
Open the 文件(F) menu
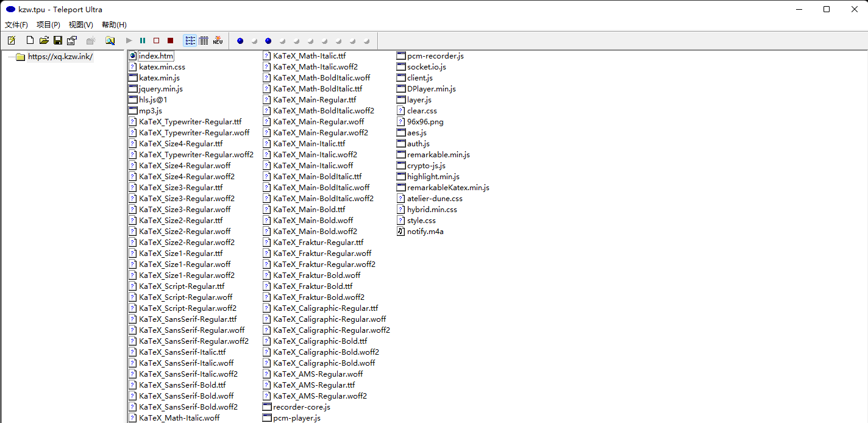16,25
